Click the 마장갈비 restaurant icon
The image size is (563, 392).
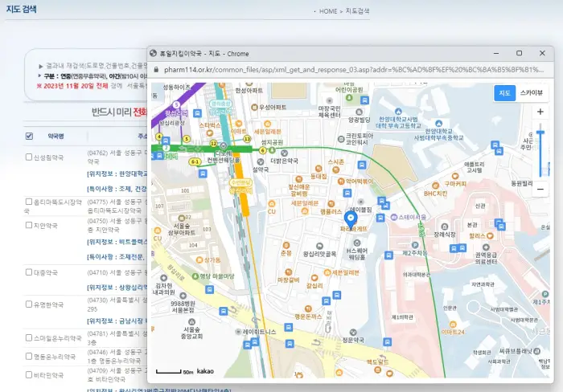pyautogui.click(x=288, y=272)
